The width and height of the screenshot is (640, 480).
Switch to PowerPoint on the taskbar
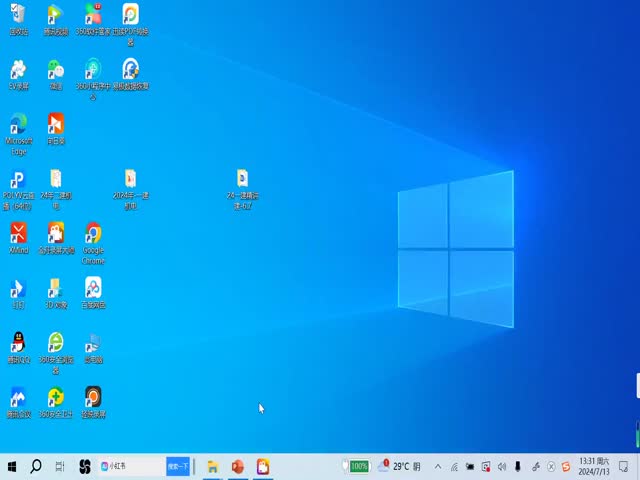click(x=238, y=467)
